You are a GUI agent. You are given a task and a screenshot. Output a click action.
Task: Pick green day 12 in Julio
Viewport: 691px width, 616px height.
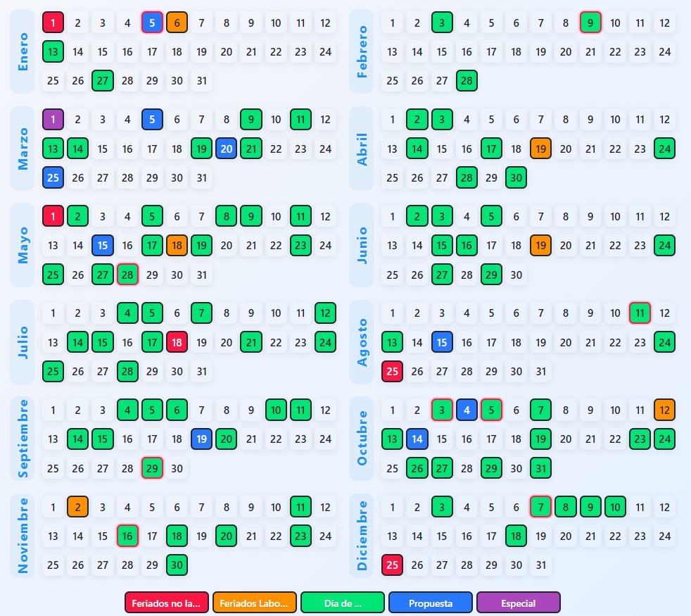tap(325, 313)
